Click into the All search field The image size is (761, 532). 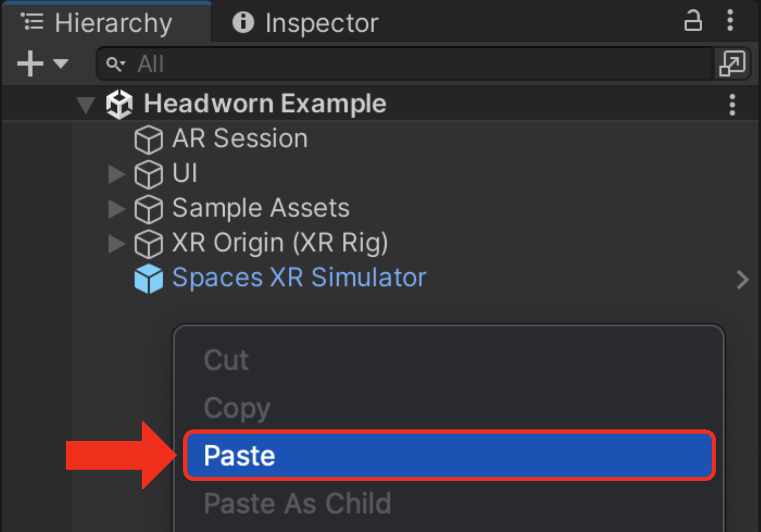click(x=405, y=64)
